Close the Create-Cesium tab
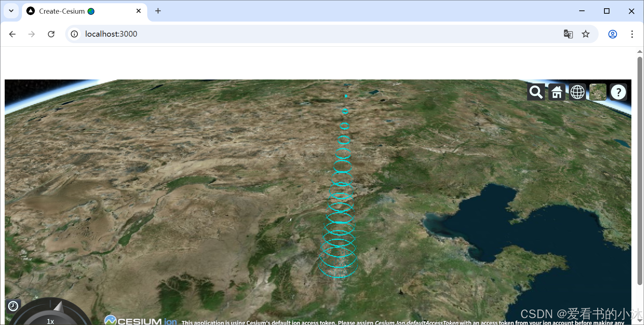This screenshot has width=644, height=325. click(x=139, y=11)
